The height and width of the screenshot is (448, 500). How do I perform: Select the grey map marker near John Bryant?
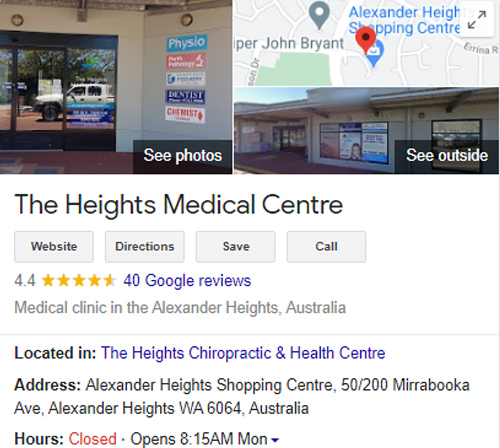click(x=319, y=15)
